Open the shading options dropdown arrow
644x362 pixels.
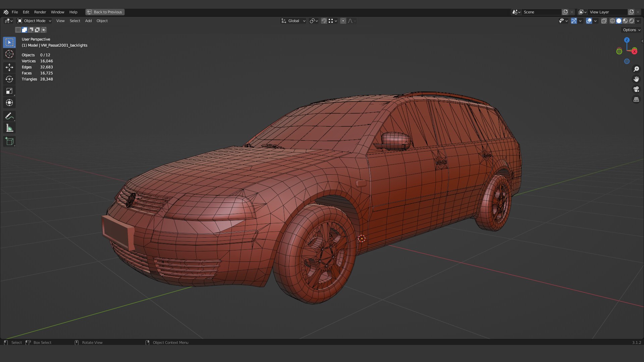(x=638, y=21)
